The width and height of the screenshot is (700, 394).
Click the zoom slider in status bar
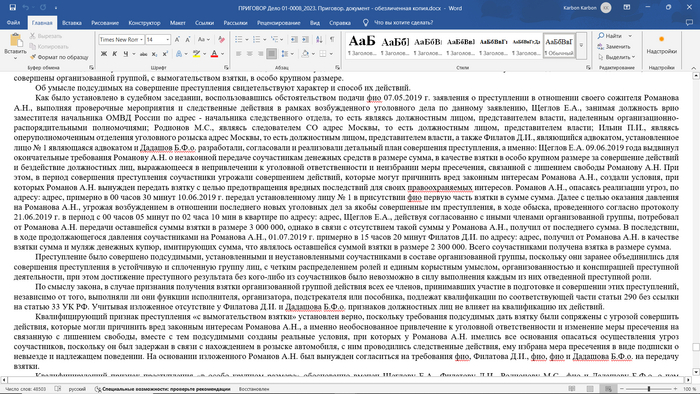pos(648,389)
